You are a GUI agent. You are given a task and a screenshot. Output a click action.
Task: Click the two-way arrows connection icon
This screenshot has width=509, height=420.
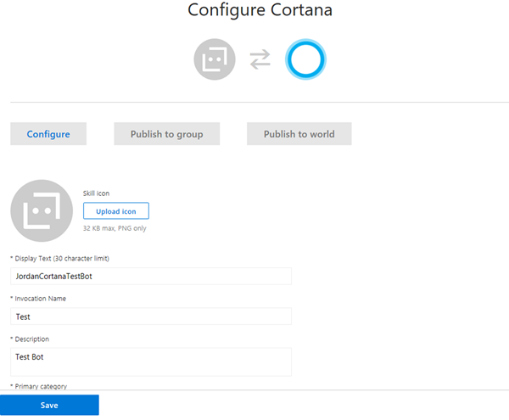pos(260,59)
